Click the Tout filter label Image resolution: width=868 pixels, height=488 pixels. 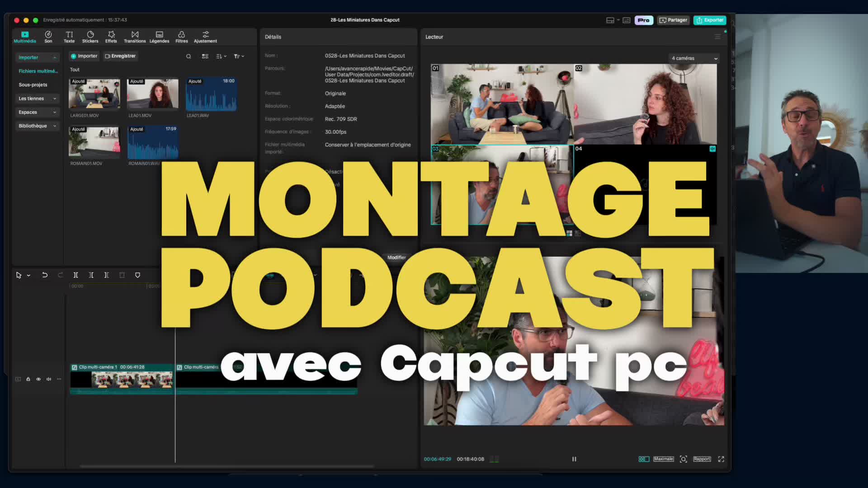point(75,70)
